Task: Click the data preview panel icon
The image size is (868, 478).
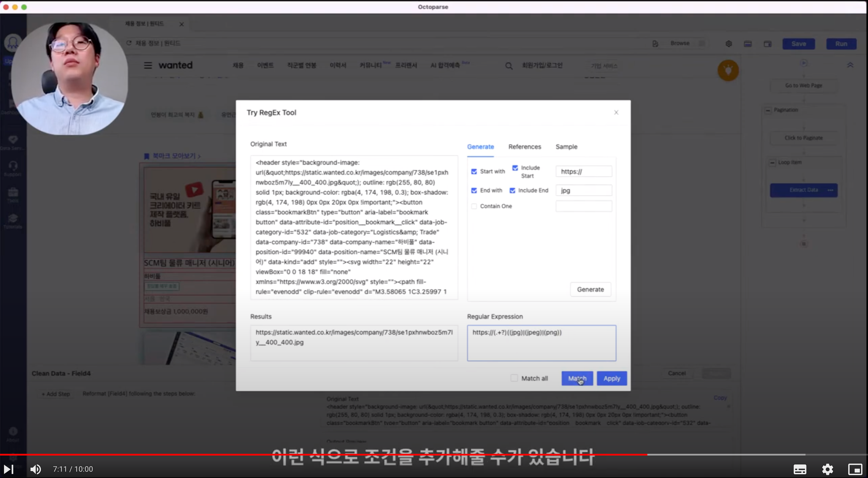Action: point(748,44)
